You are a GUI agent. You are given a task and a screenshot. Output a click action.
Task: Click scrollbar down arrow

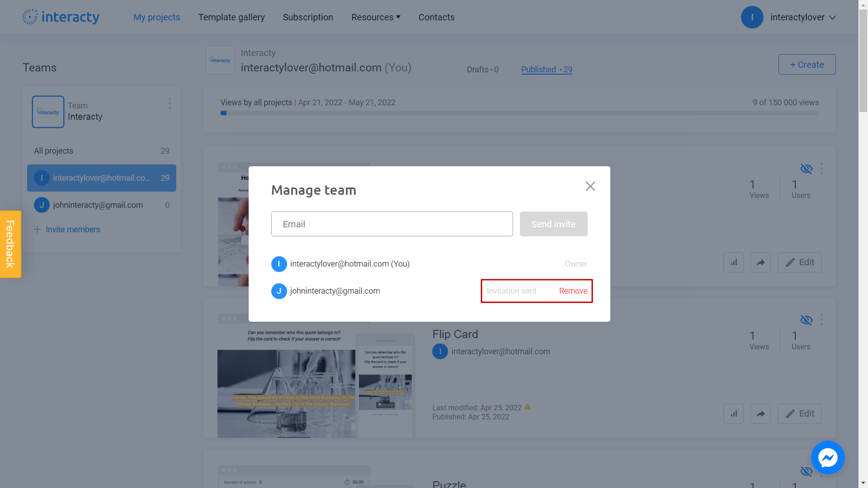[x=863, y=483]
